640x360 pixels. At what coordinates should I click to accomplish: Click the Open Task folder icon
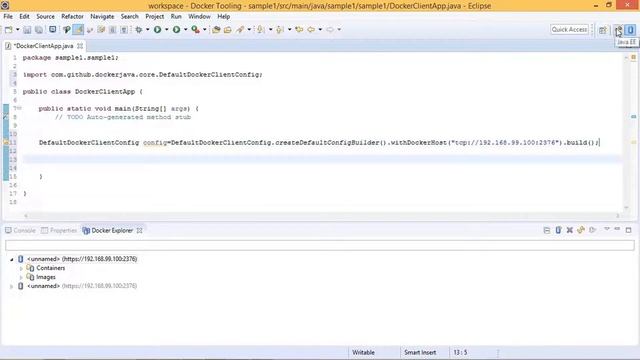pyautogui.click(x=227, y=29)
